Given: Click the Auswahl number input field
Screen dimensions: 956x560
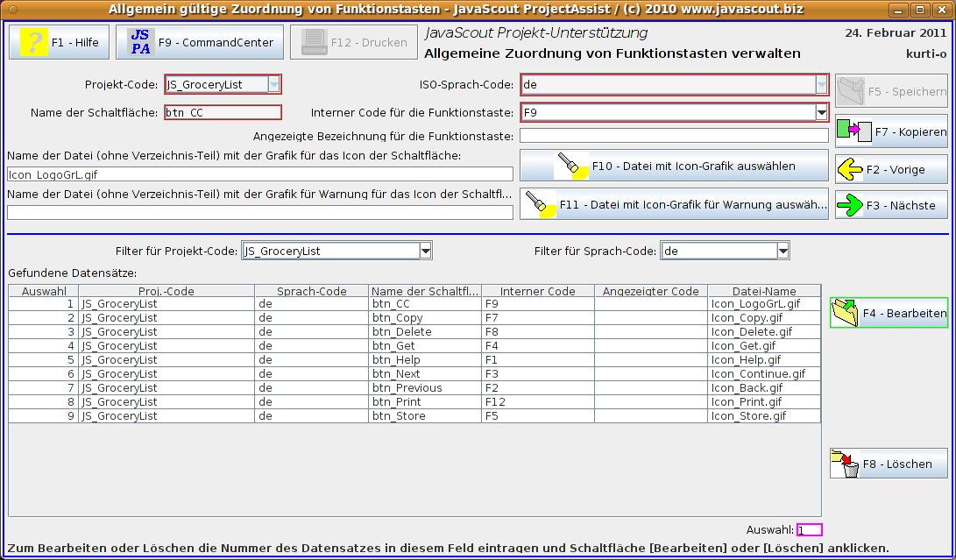Looking at the screenshot, I should tap(809, 529).
